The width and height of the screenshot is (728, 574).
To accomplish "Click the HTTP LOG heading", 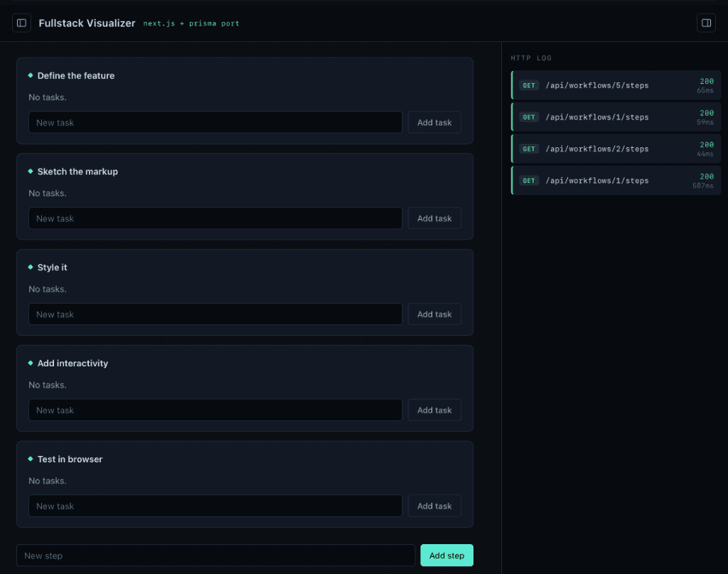I will [x=530, y=58].
